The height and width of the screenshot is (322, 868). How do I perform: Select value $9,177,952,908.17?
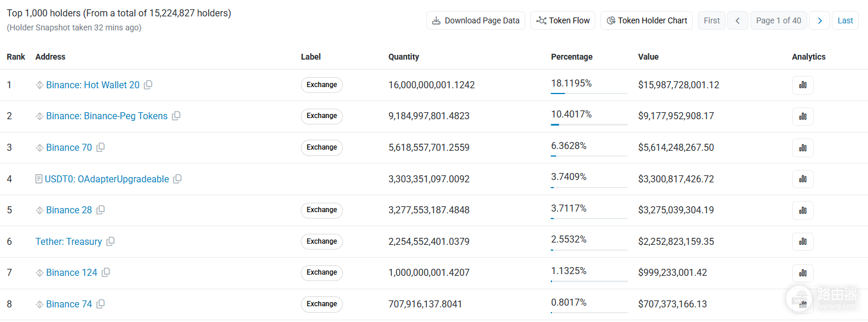(x=676, y=116)
